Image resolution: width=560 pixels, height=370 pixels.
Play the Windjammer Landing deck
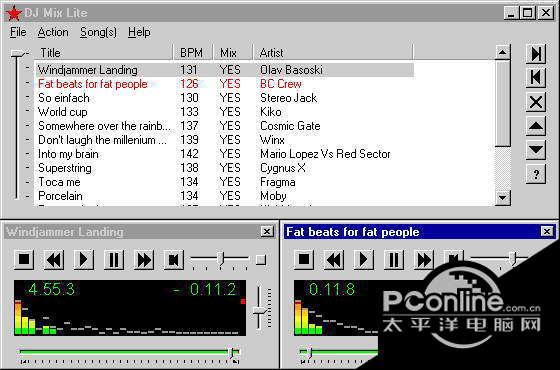[x=84, y=259]
